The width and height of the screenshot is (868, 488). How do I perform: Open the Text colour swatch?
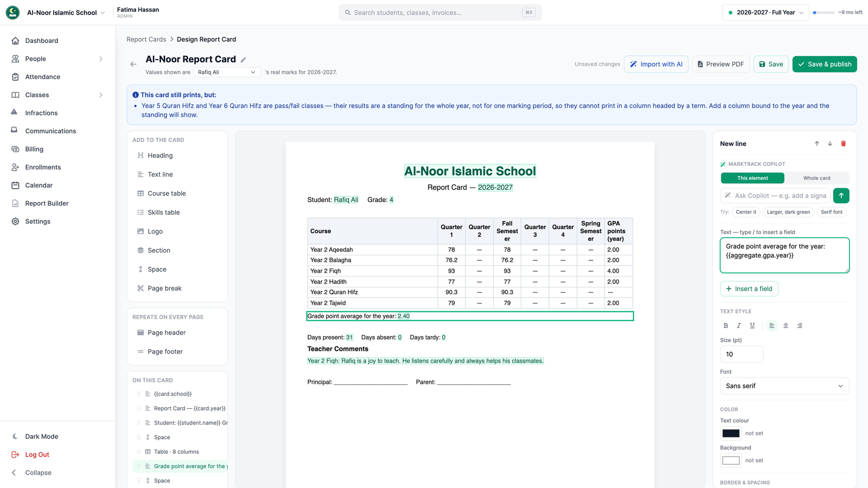coord(731,434)
